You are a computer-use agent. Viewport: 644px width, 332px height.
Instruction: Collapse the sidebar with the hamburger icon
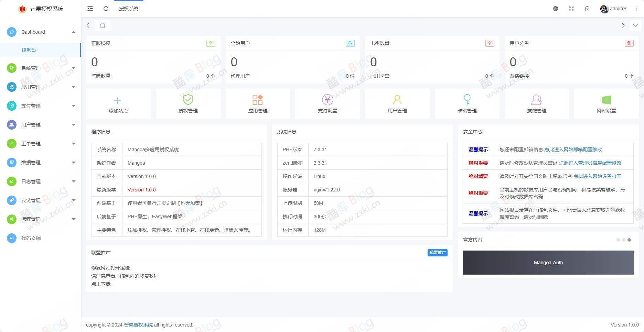[x=90, y=9]
